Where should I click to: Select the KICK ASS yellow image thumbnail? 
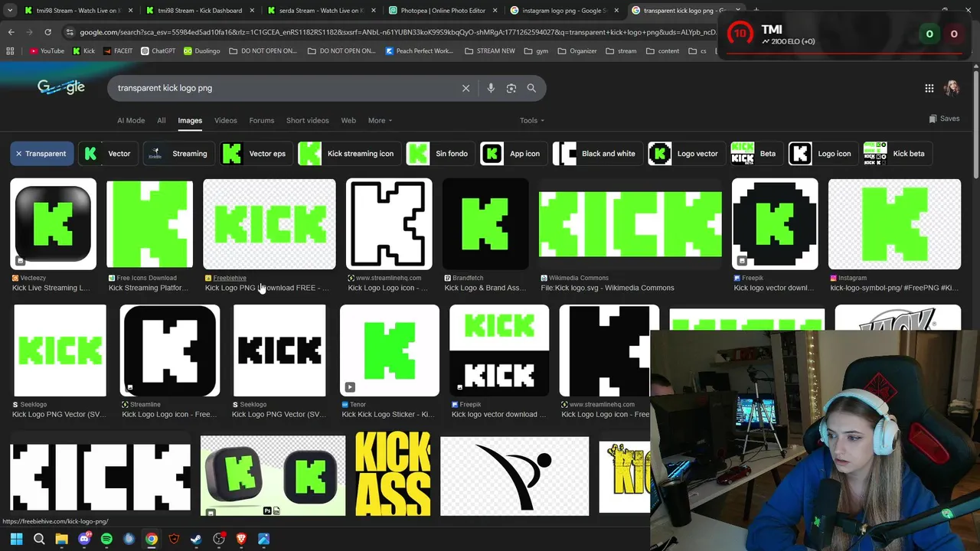(393, 474)
